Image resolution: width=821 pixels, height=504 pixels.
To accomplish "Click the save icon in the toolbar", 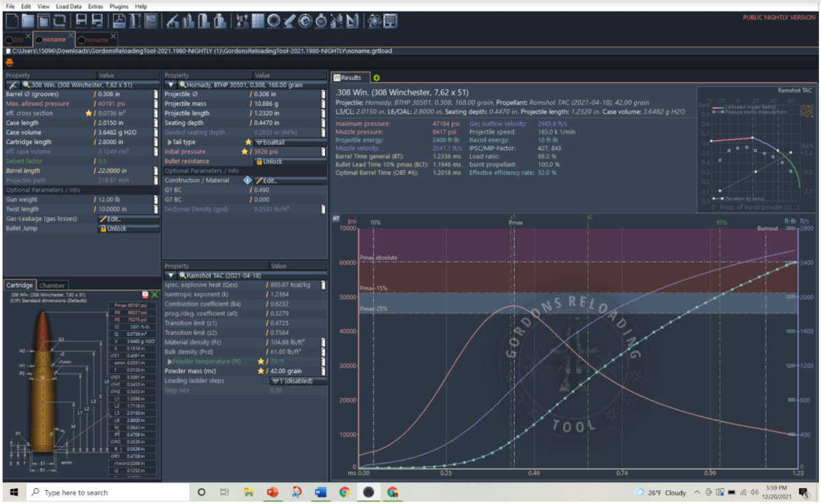I will click(81, 22).
